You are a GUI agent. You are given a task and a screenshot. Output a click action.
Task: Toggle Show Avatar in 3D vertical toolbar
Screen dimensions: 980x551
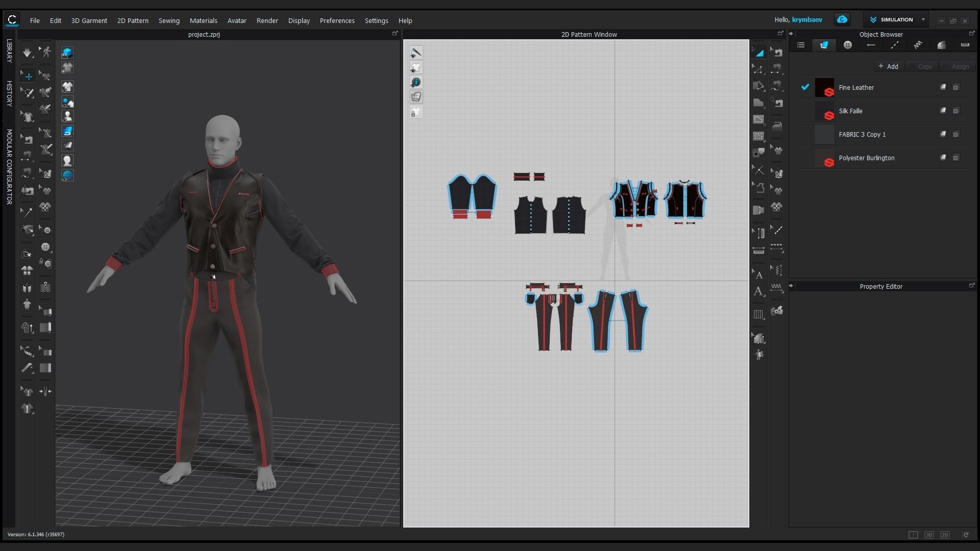point(67,116)
